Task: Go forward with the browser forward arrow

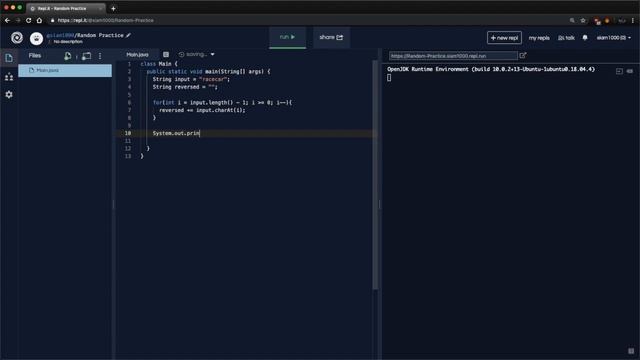Action: (18, 20)
